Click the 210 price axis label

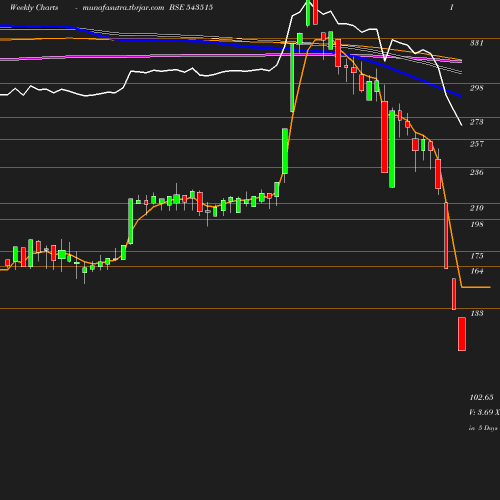pos(477,208)
